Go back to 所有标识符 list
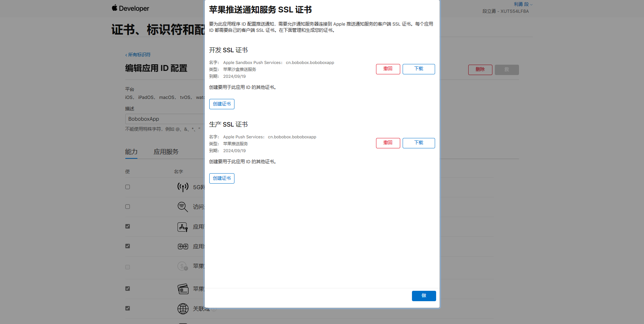The width and height of the screenshot is (644, 324). [138, 55]
